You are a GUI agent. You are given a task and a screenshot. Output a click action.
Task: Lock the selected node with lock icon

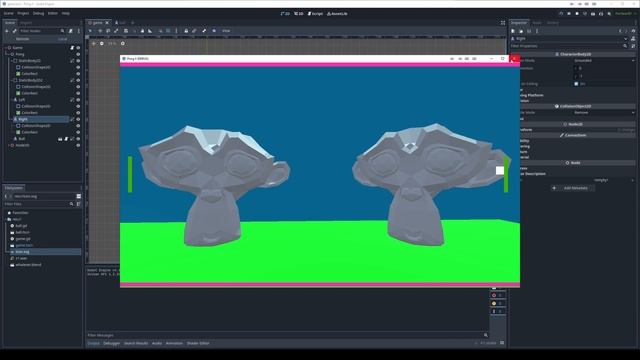point(186,31)
